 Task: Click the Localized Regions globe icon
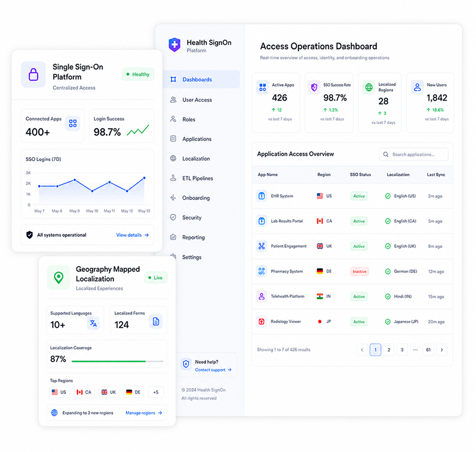[x=369, y=87]
